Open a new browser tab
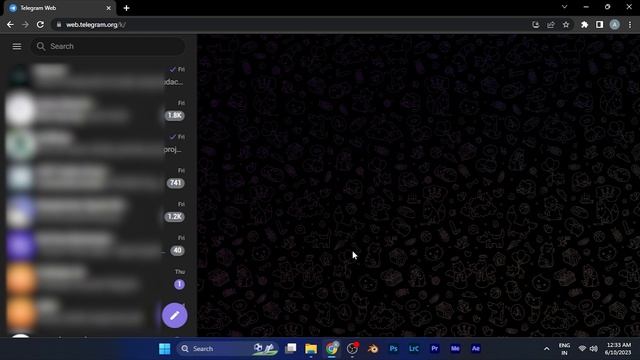The height and width of the screenshot is (360, 640). (127, 8)
